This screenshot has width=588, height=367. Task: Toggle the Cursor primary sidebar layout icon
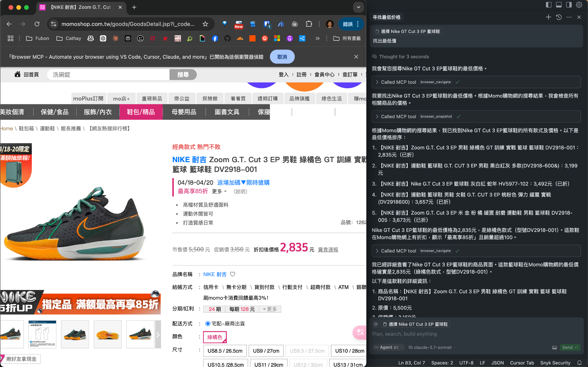pyautogui.click(x=549, y=5)
